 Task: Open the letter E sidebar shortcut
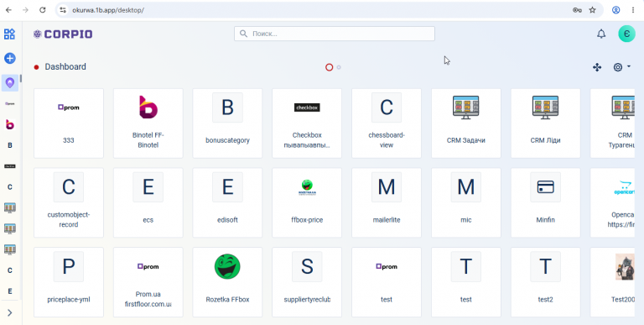pos(10,291)
